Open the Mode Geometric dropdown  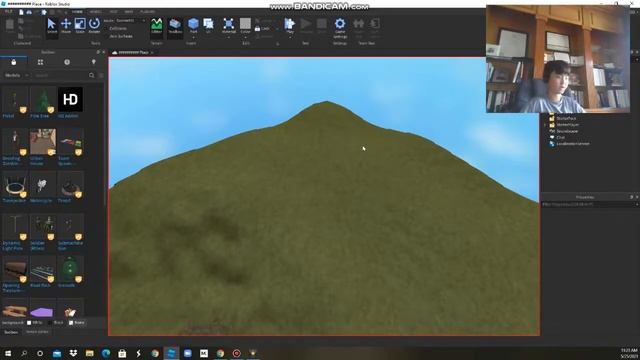130,20
